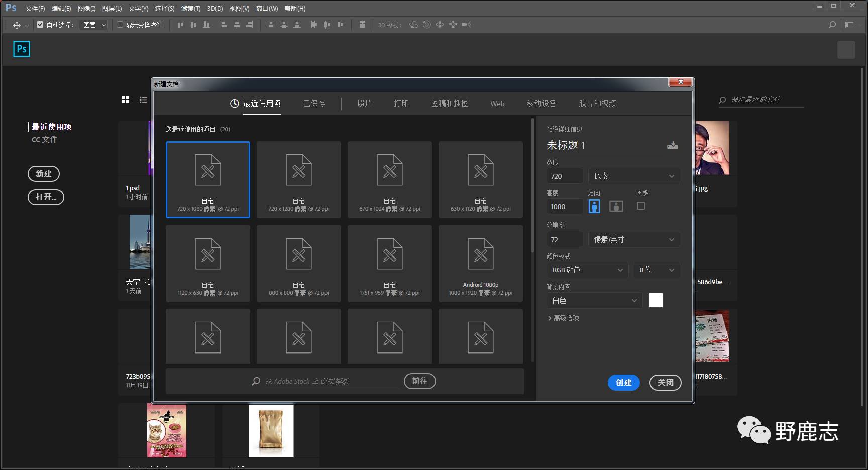The image size is (868, 470).
Task: Switch to list view icon
Action: pyautogui.click(x=143, y=100)
